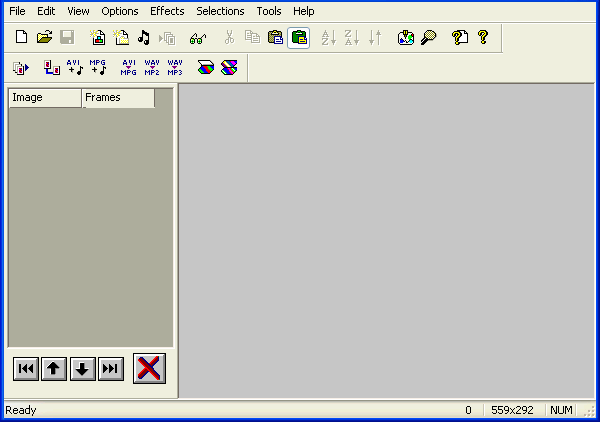Screen dimensions: 600x422
Task: Open a file with the folder icon
Action: [x=44, y=37]
